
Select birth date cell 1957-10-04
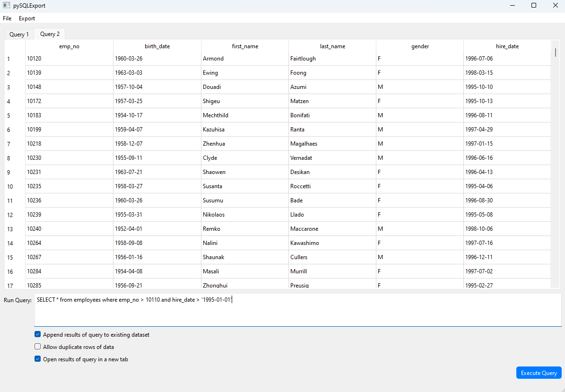157,87
